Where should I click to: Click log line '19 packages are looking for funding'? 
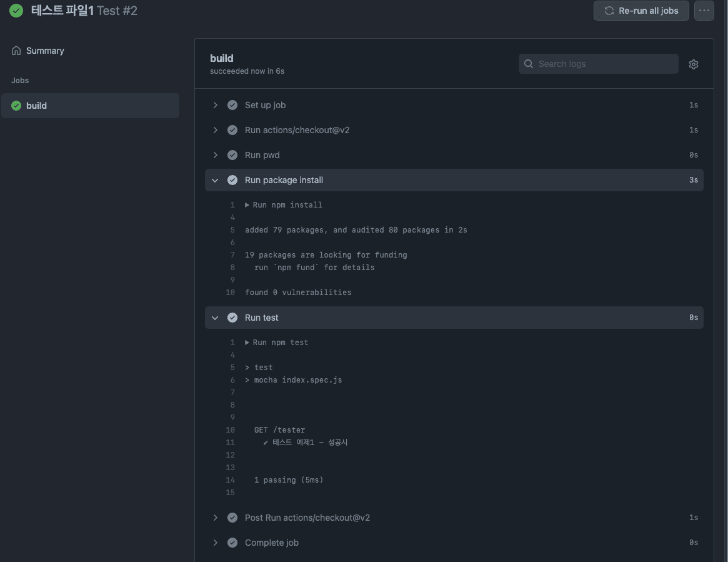pos(326,255)
